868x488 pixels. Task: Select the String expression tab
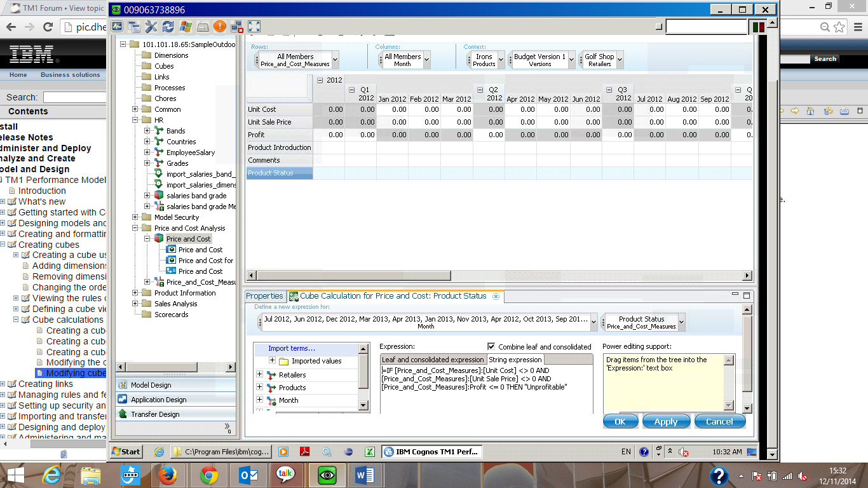(x=515, y=360)
